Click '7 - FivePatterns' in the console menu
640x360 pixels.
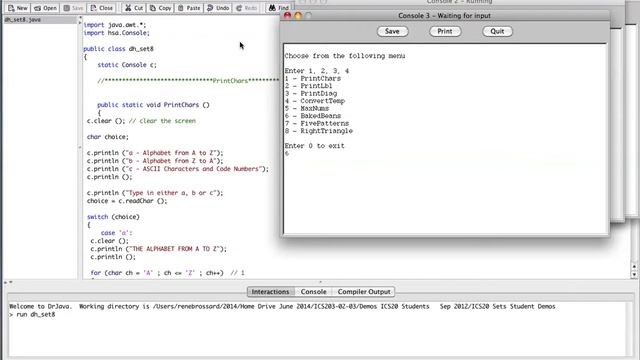[317, 123]
